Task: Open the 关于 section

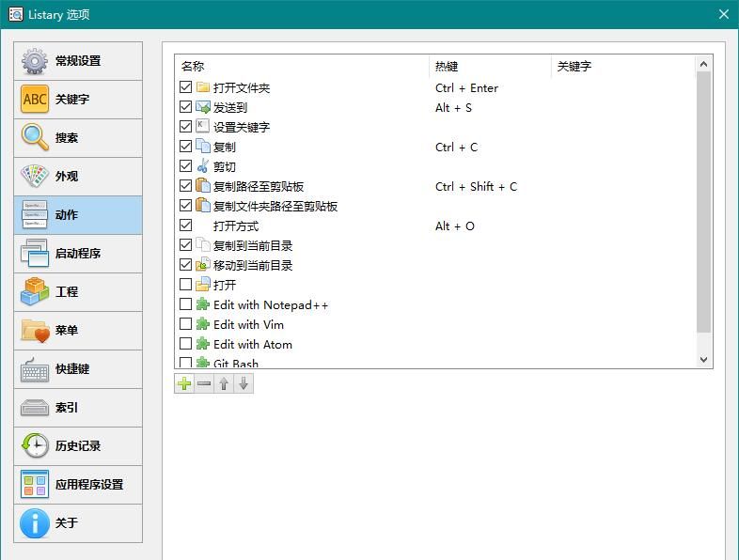Action: point(78,523)
